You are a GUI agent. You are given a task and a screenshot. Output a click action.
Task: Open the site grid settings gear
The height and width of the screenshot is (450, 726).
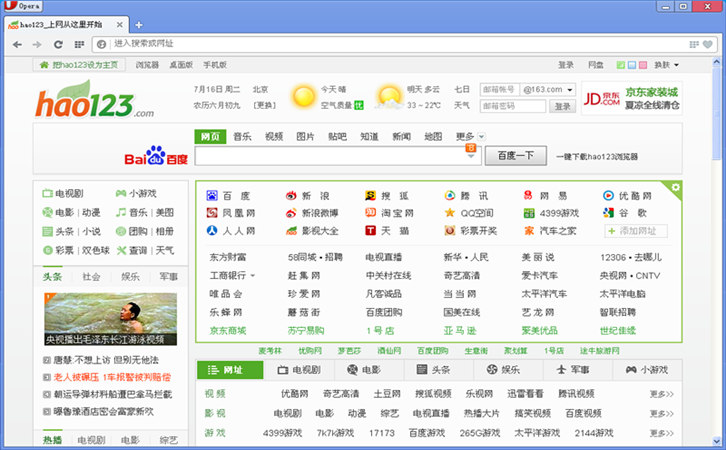pyautogui.click(x=676, y=187)
